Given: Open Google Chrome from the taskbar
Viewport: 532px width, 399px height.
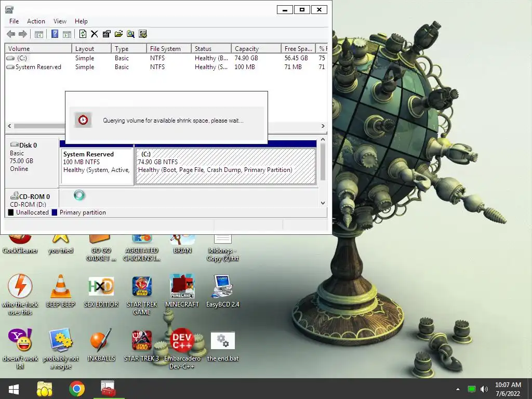Looking at the screenshot, I should (x=77, y=389).
